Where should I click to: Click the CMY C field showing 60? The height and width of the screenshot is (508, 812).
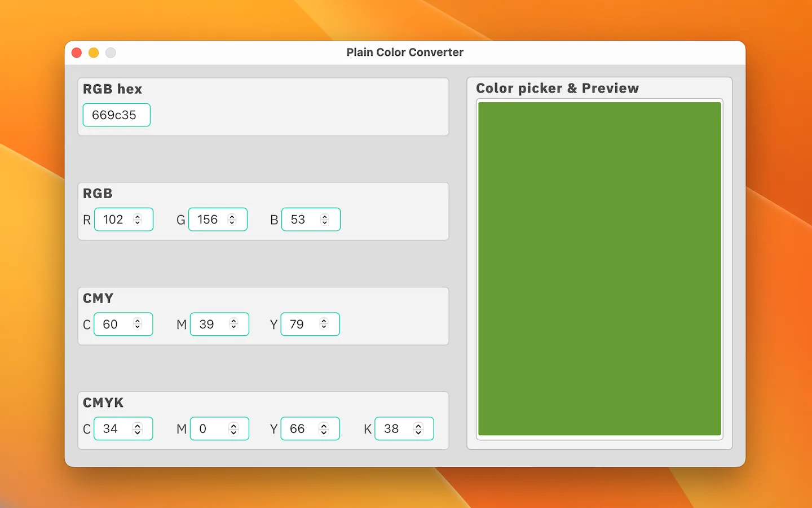(123, 324)
